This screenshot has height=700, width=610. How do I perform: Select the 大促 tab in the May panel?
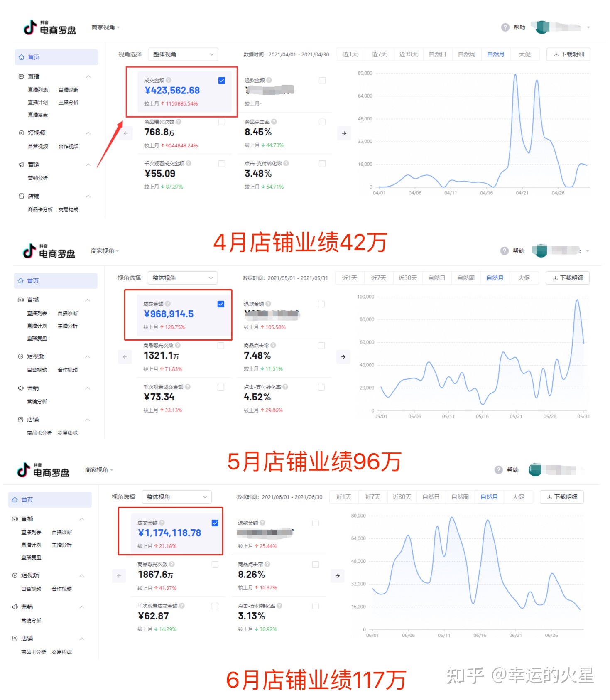pyautogui.click(x=524, y=278)
